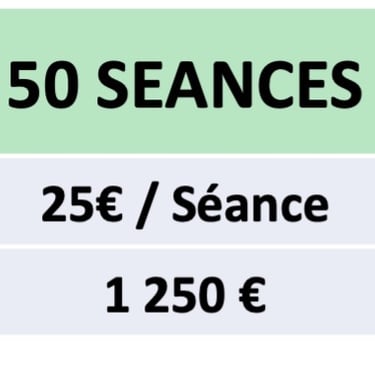Click the euro symbol after "1 250"

[x=252, y=296]
